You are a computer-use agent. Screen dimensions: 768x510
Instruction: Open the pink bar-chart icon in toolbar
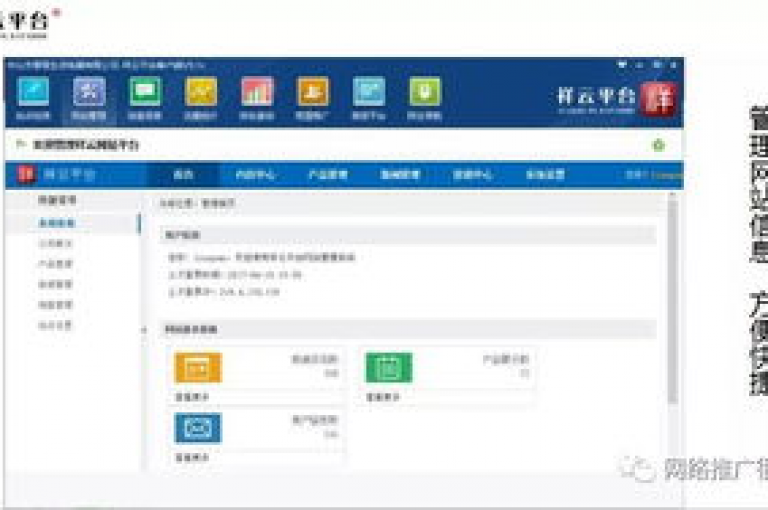(257, 92)
